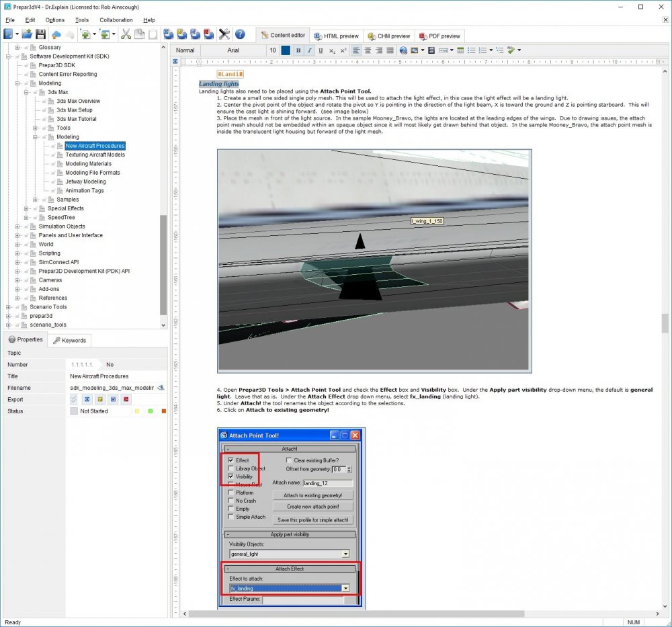Image resolution: width=672 pixels, height=627 pixels.
Task: Export to RTF via main toolbar icon
Action: pyautogui.click(x=196, y=34)
